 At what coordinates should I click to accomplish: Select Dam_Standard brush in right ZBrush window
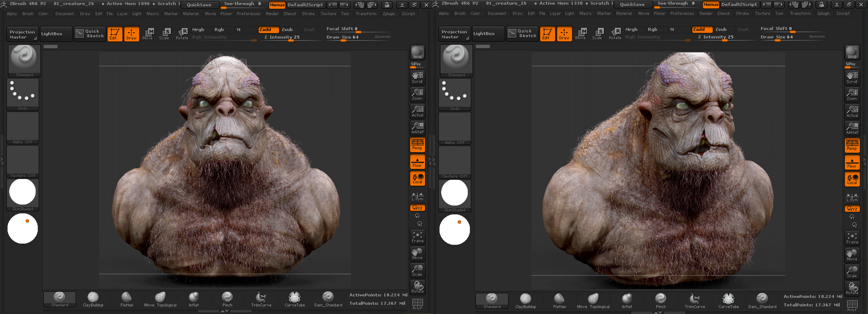point(762,301)
